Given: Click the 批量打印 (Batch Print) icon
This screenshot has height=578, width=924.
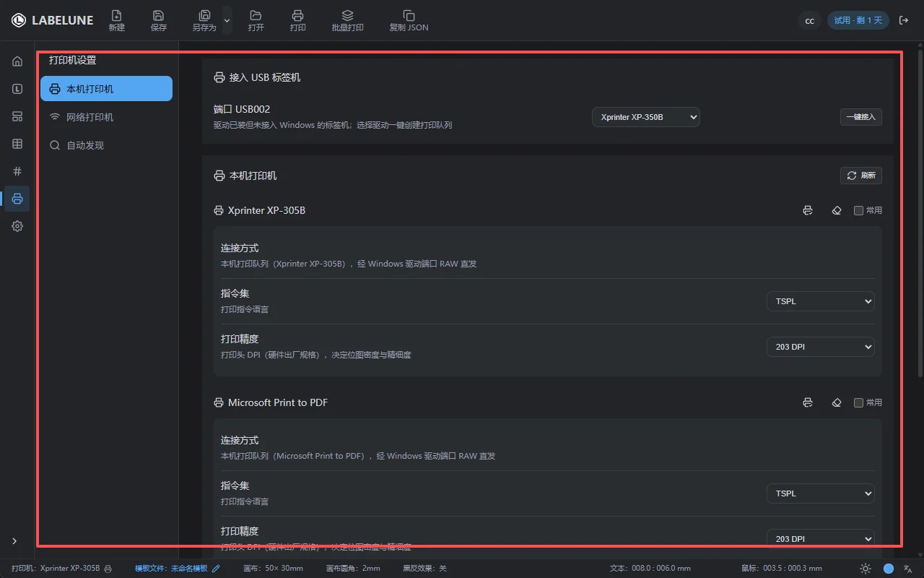Looking at the screenshot, I should click(347, 15).
